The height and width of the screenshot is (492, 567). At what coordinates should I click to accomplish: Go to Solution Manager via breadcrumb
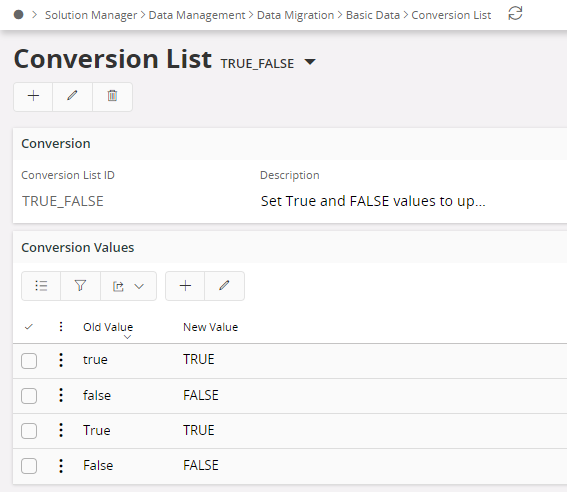[91, 15]
